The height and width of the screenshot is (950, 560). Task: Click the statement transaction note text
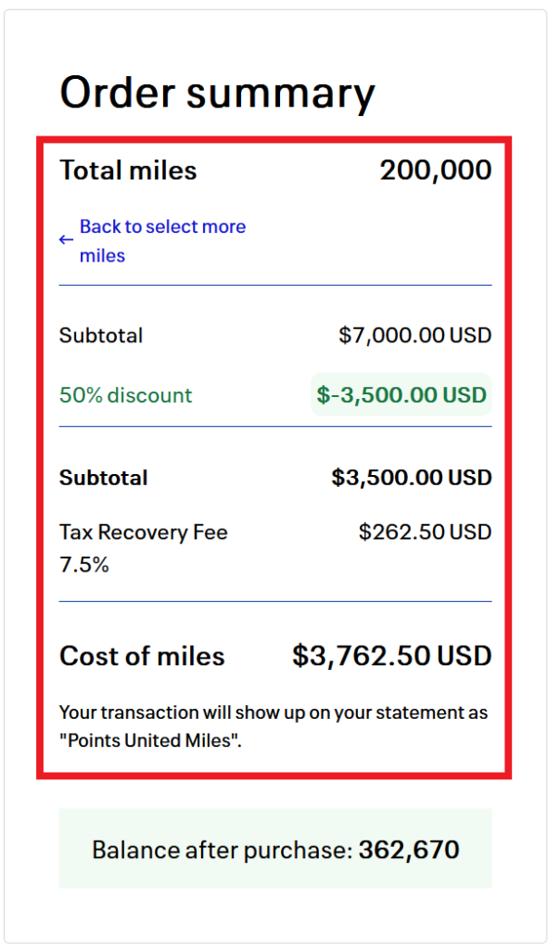[x=273, y=712]
